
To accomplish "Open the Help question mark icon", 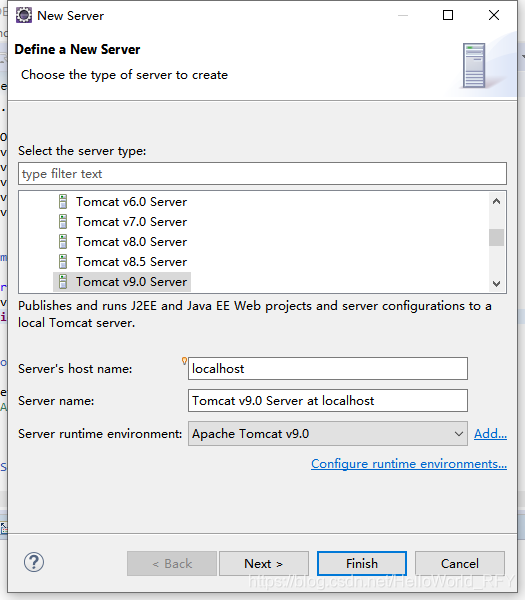I will pos(34,562).
